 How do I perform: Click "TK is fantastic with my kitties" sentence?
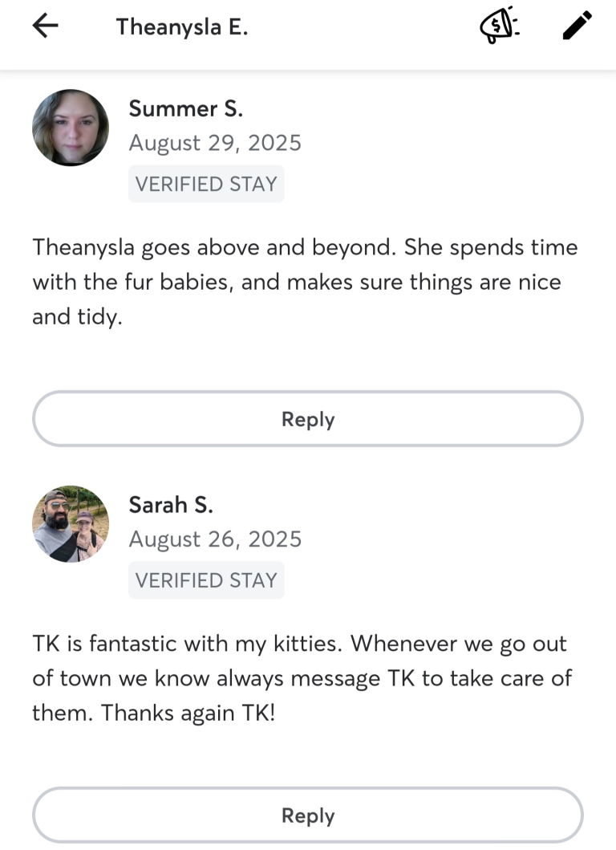[188, 644]
